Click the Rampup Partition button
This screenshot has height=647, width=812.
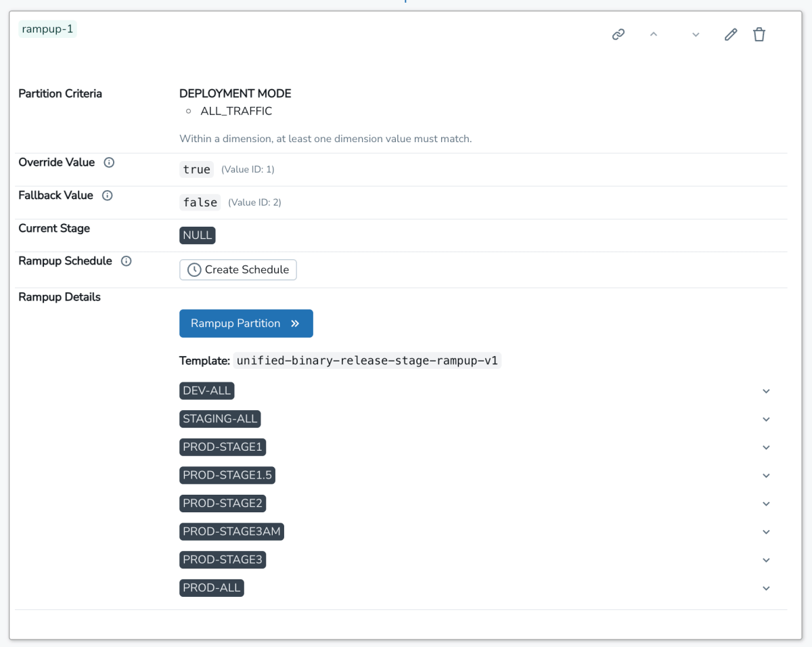pyautogui.click(x=246, y=323)
